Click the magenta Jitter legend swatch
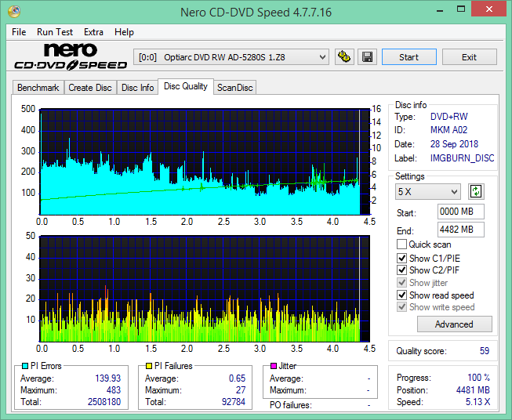The height and width of the screenshot is (420, 512). pos(274,366)
